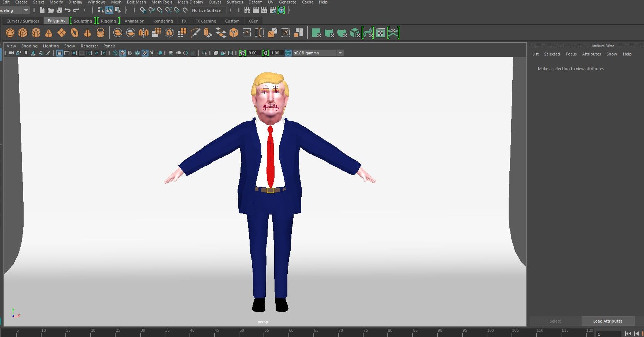644x337 pixels.
Task: Open the UV Editor shelf icon
Action: click(x=381, y=33)
